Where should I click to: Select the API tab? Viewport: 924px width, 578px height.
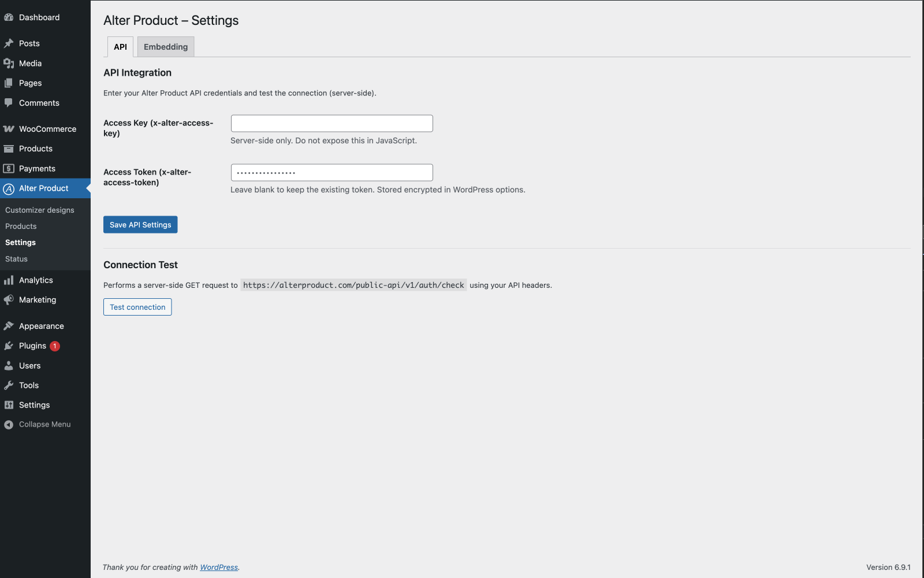pos(120,47)
